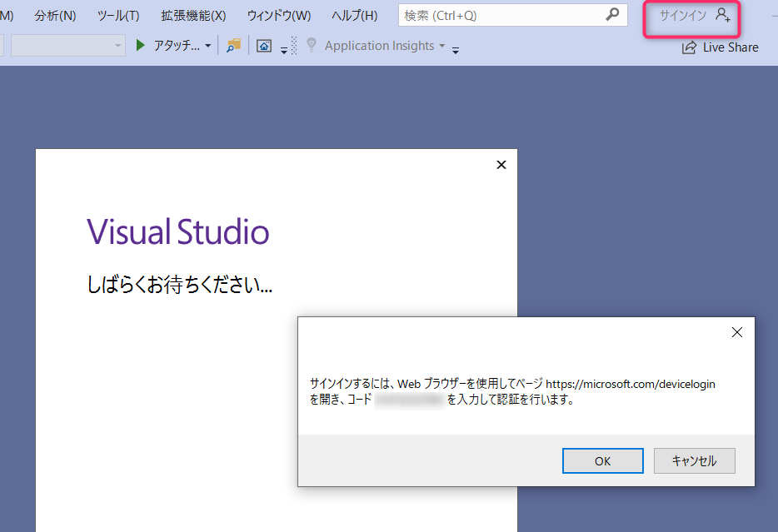Close the Visual Studio waiting dialog
This screenshot has width=778, height=532.
tap(501, 165)
